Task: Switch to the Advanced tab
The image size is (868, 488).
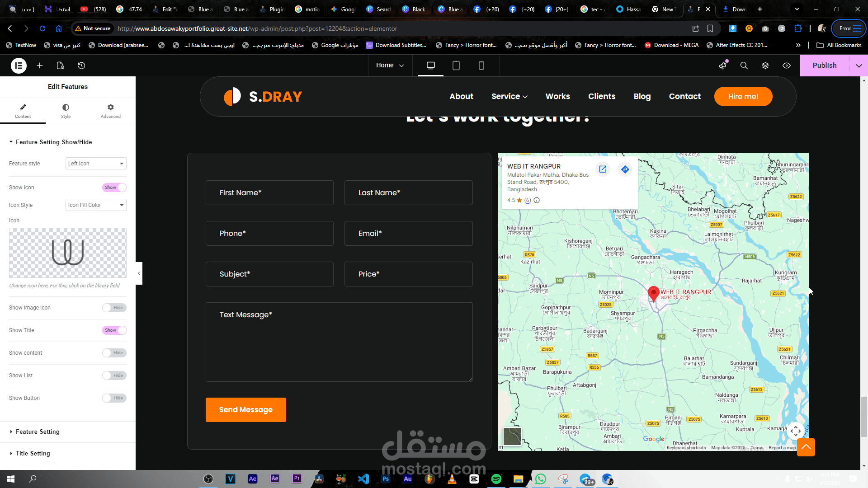Action: 110,111
